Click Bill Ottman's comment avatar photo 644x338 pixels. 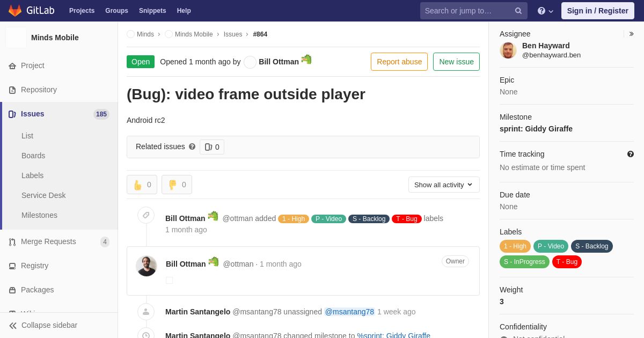coord(147,266)
